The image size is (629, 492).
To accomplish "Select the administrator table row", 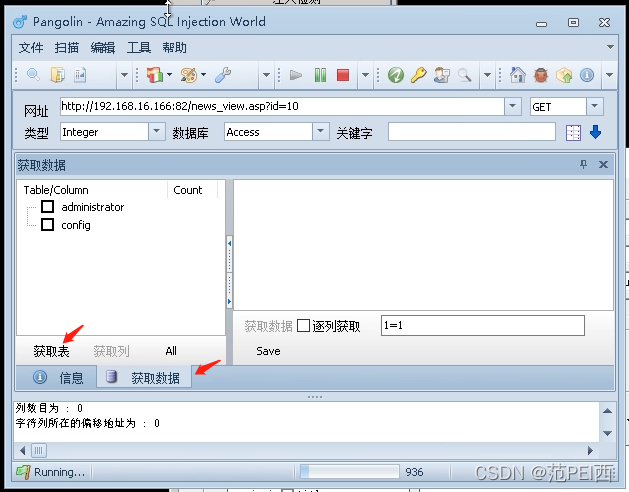I will pyautogui.click(x=93, y=207).
